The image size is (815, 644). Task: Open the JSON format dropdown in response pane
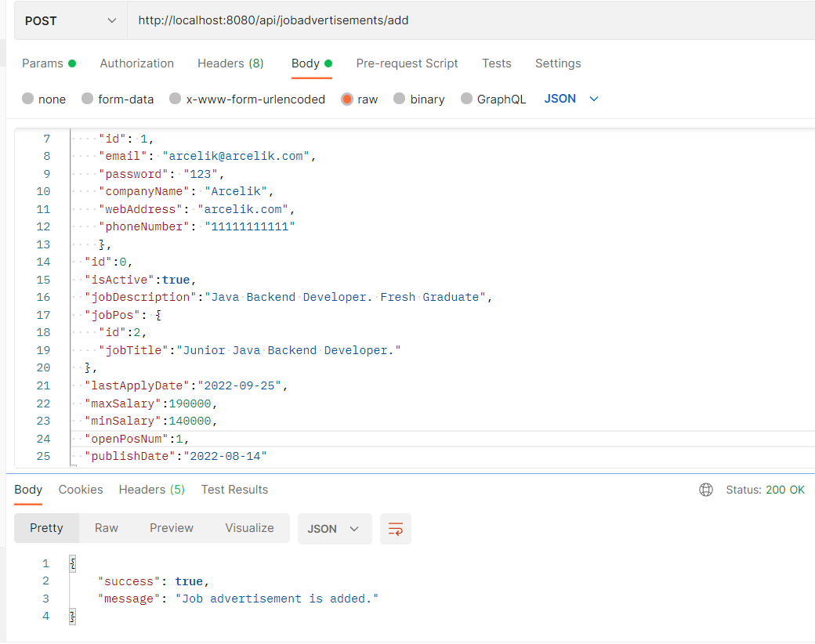tap(335, 529)
